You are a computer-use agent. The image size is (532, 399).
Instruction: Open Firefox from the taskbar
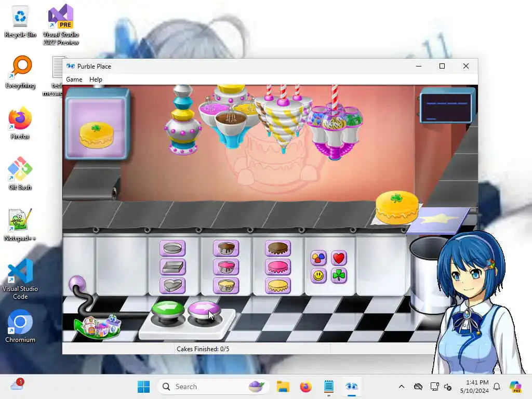point(305,387)
